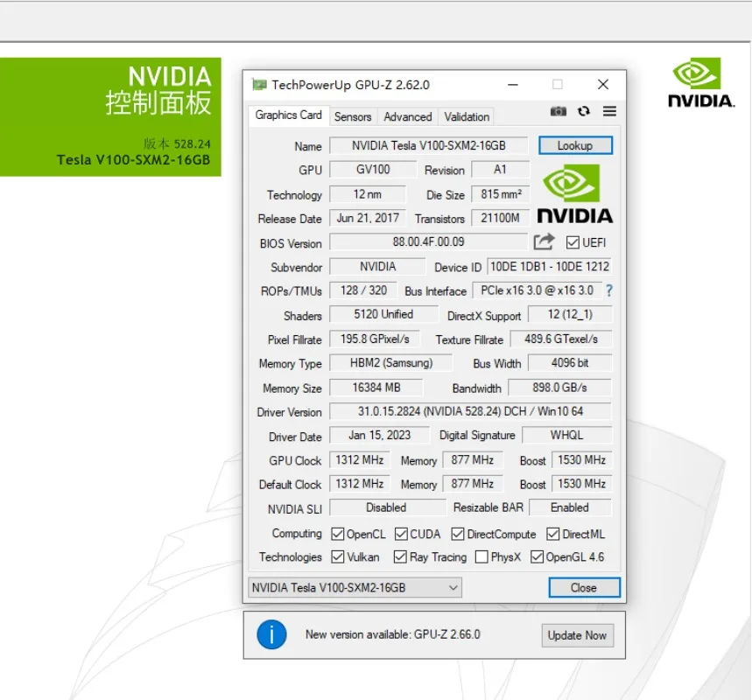Close GPU-Z with the title bar X

tap(603, 85)
